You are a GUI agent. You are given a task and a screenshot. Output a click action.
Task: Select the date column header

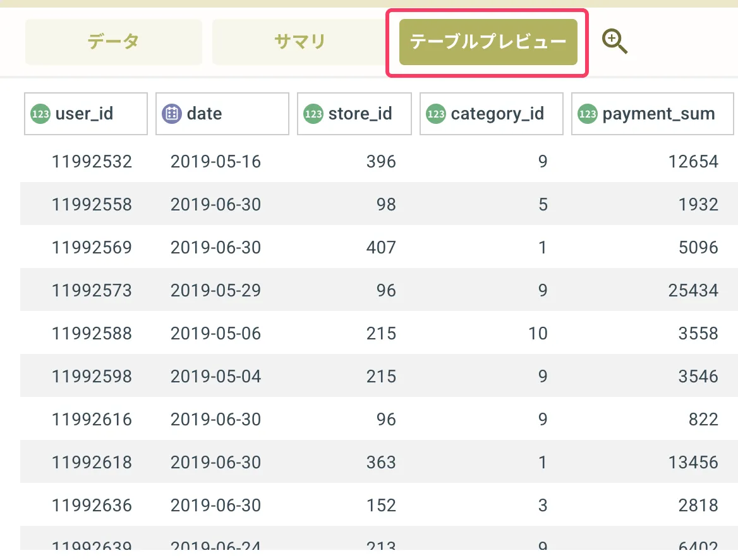click(222, 114)
